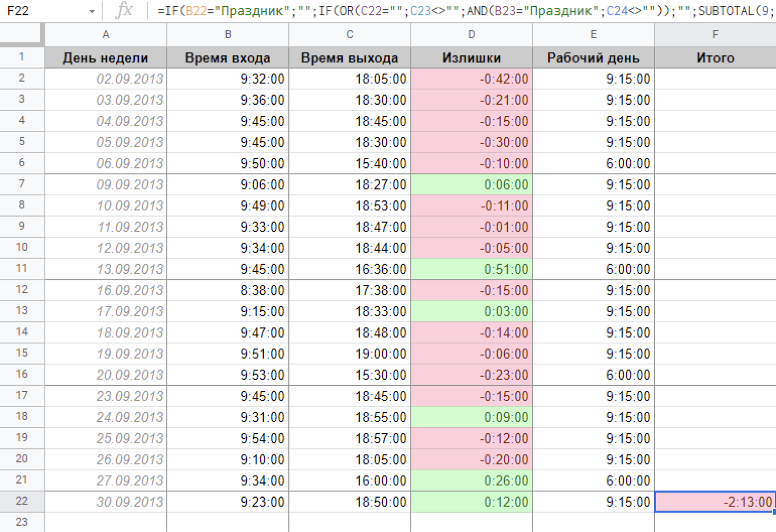The image size is (776, 532).
Task: Click exit time 18:05:00 in row 20
Action: [x=350, y=459]
